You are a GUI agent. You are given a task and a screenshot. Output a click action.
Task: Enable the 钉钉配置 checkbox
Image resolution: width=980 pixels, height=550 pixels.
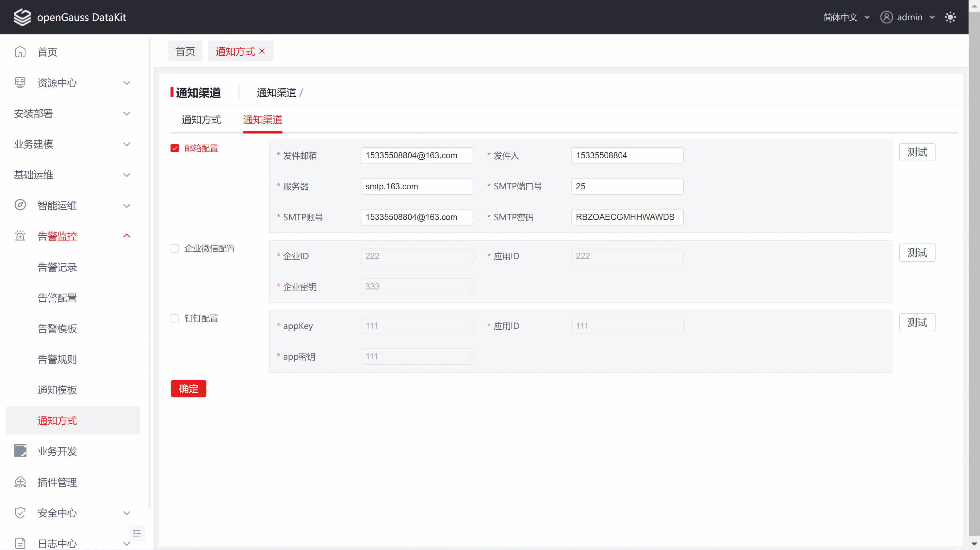[175, 319]
